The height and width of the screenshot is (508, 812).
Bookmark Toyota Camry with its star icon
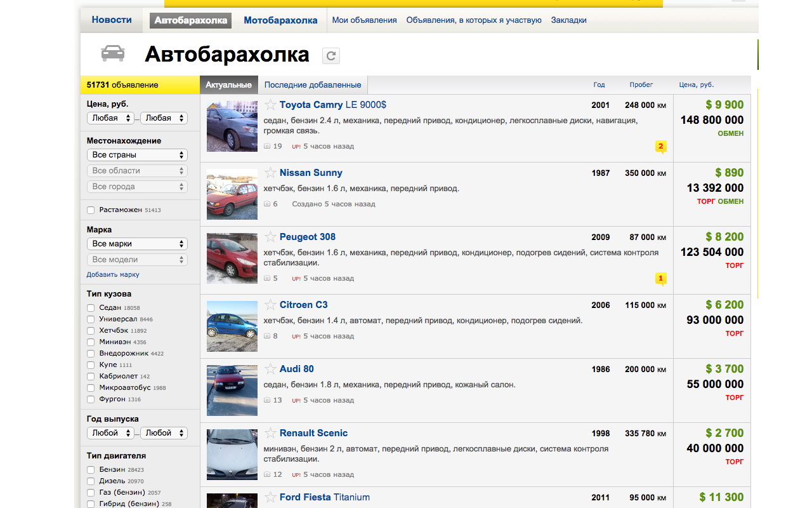coord(270,105)
